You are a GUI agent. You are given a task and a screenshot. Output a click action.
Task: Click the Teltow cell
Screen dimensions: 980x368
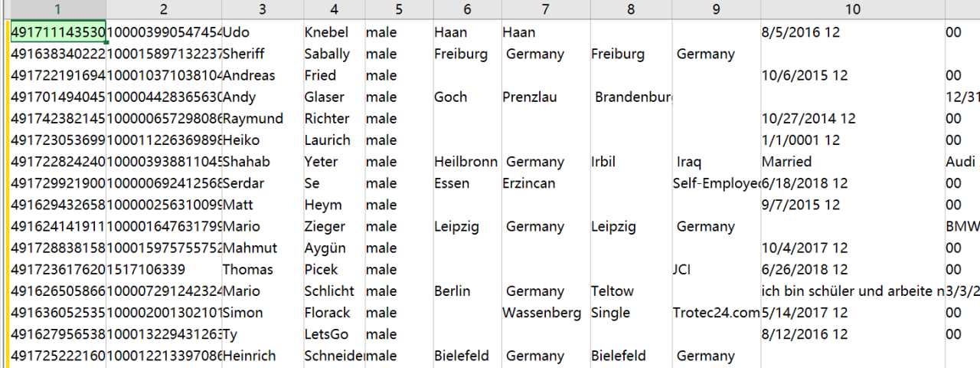pos(631,291)
